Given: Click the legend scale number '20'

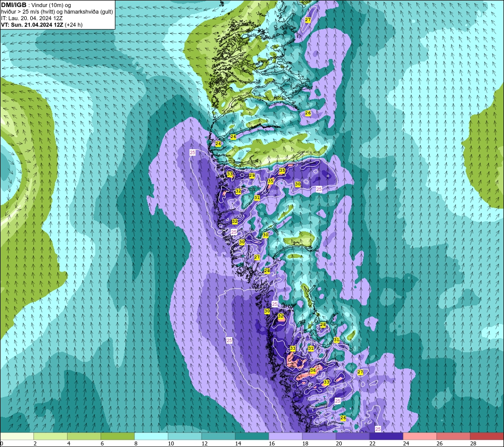Looking at the screenshot, I should [339, 444].
